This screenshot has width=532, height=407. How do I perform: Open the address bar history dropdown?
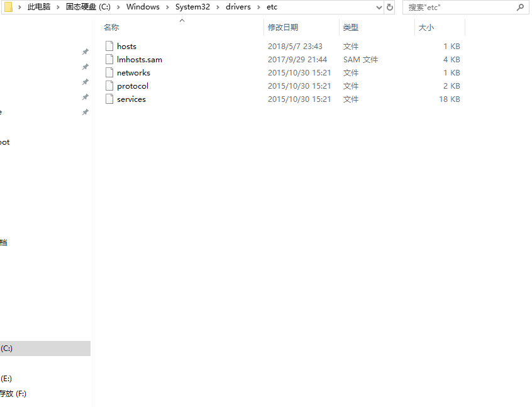click(380, 7)
